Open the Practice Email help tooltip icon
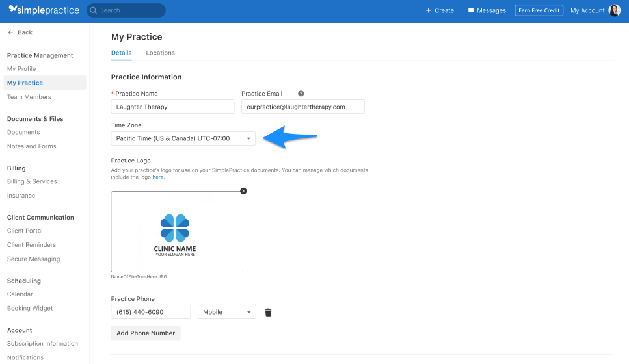Image resolution: width=629 pixels, height=364 pixels. pos(301,94)
